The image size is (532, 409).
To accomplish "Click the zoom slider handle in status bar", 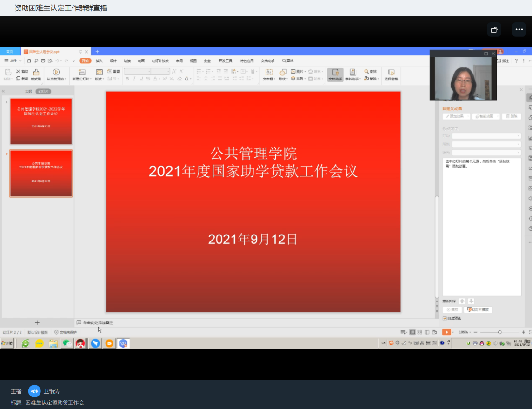I will [499, 332].
